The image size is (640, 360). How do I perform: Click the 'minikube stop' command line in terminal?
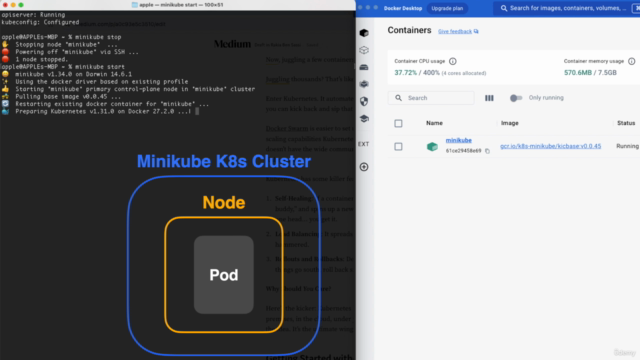61,37
